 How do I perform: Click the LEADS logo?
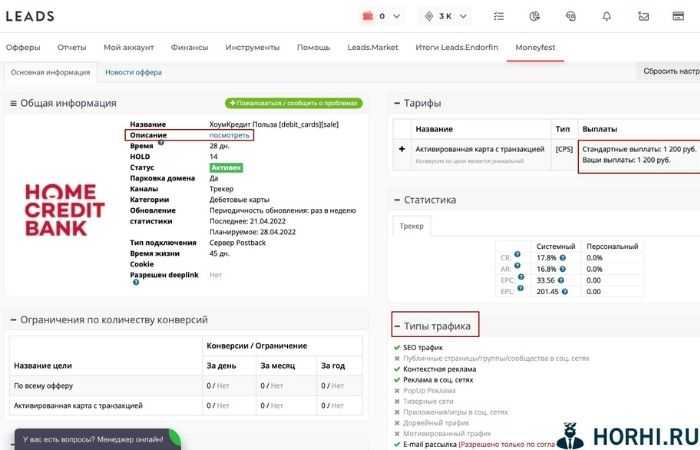point(30,16)
